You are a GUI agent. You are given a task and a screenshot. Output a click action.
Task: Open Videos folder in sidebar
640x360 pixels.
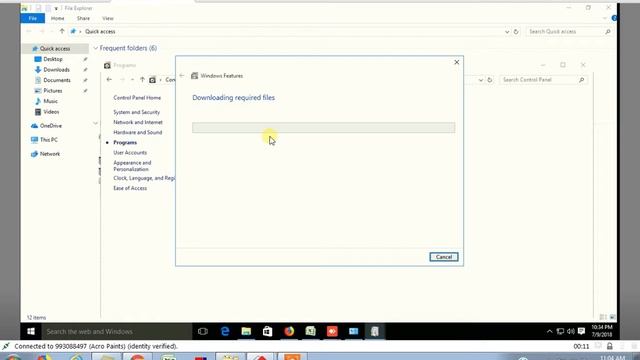coord(51,112)
